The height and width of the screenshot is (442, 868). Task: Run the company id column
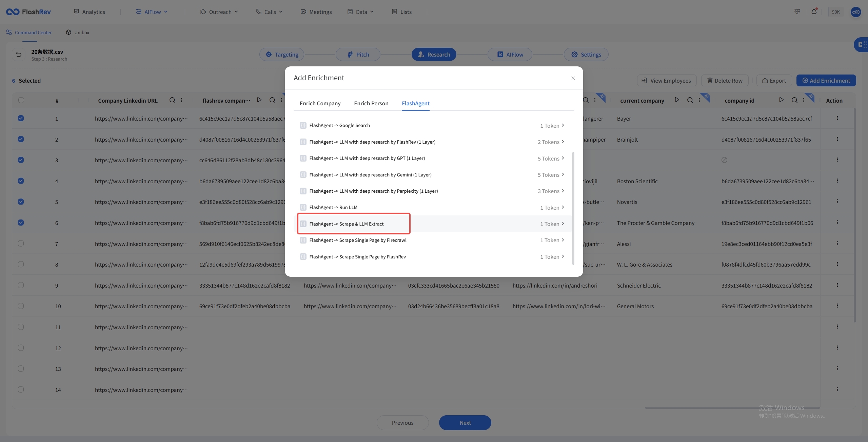click(x=782, y=100)
